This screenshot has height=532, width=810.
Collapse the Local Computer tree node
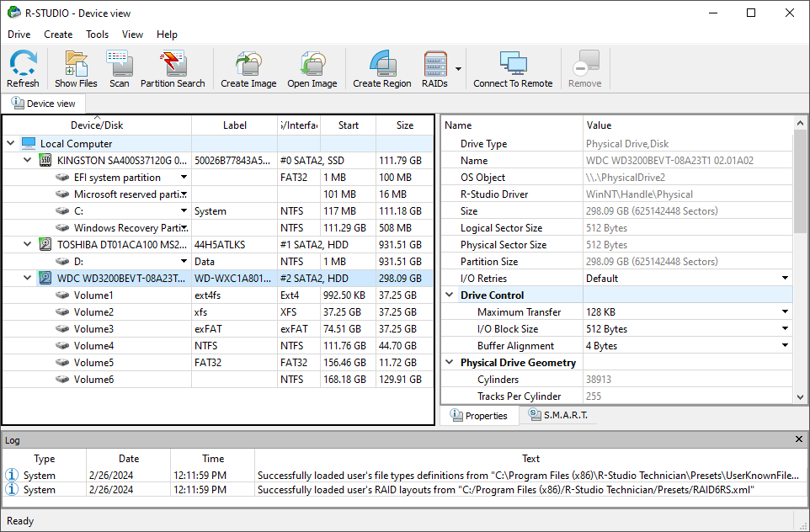point(11,143)
